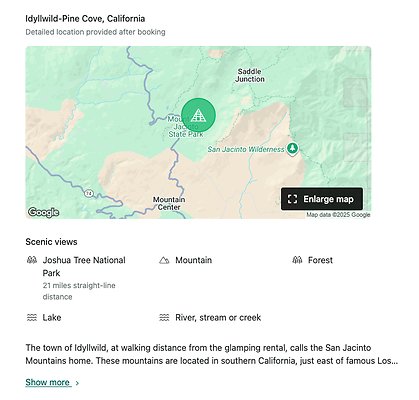The image size is (419, 400).
Task: Click the Mount San Jacinto State Park label
Action: tap(185, 127)
